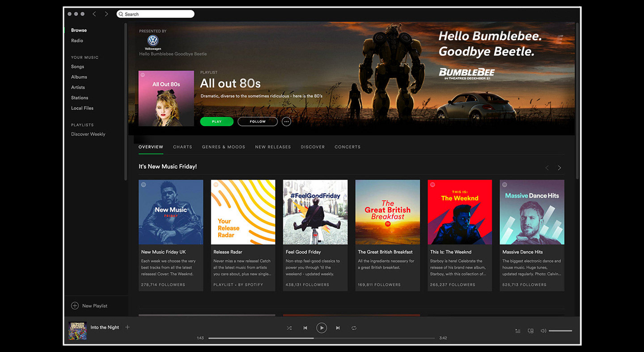Screen dimensions: 644x352
Task: Click PLAYLIST • BY SPOTIFY text
Action: pos(238,285)
